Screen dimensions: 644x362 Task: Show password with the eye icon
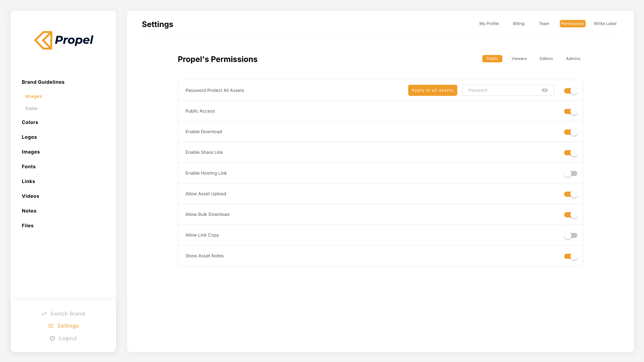pos(545,90)
